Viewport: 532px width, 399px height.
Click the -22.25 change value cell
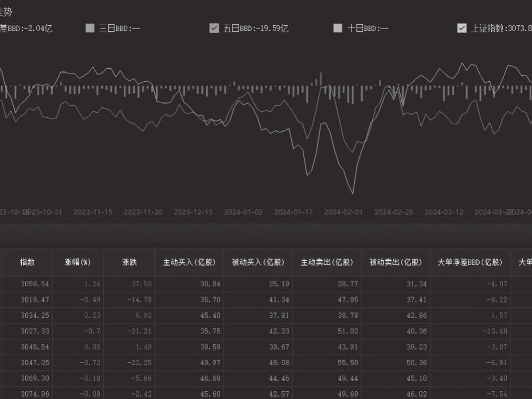coord(129,363)
